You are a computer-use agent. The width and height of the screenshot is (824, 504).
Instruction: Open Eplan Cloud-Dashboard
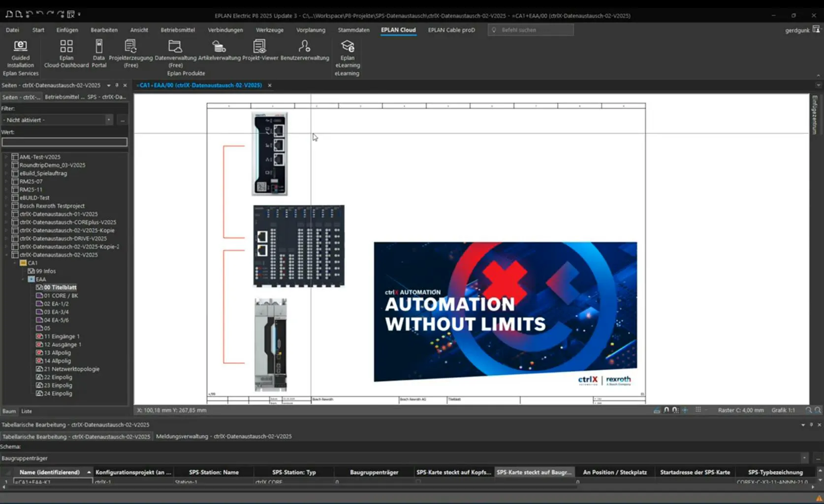tap(66, 54)
